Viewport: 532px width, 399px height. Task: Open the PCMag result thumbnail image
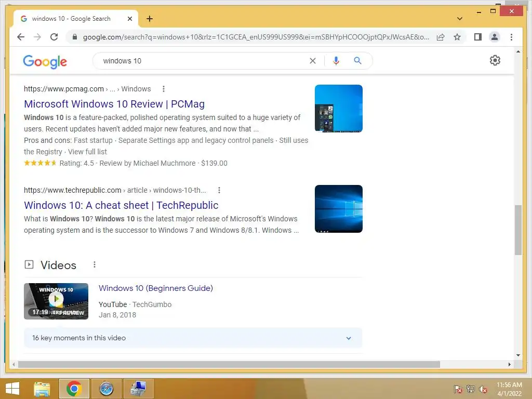[x=339, y=108]
